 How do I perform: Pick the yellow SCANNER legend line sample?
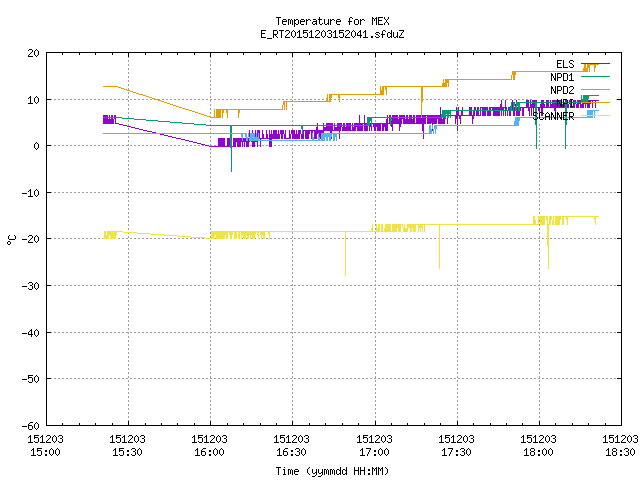point(595,116)
